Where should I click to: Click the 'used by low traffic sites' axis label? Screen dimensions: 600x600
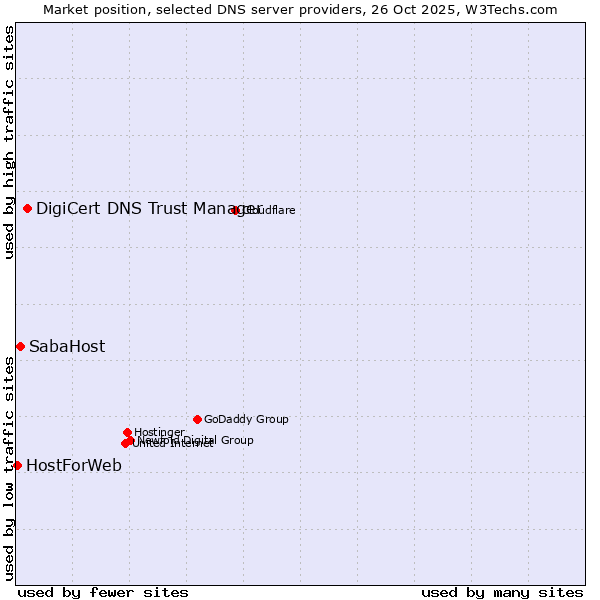point(9,468)
